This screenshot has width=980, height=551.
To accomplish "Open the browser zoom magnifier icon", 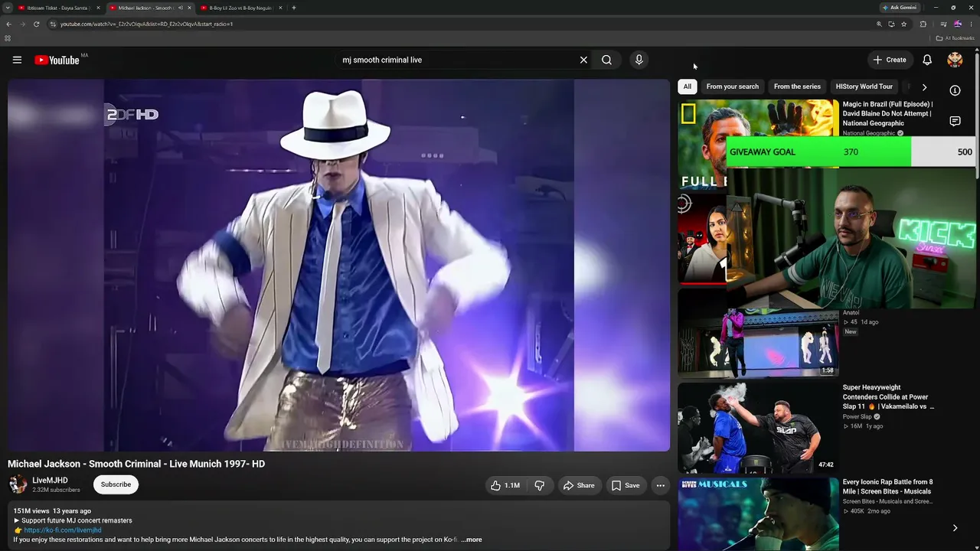I will (879, 24).
